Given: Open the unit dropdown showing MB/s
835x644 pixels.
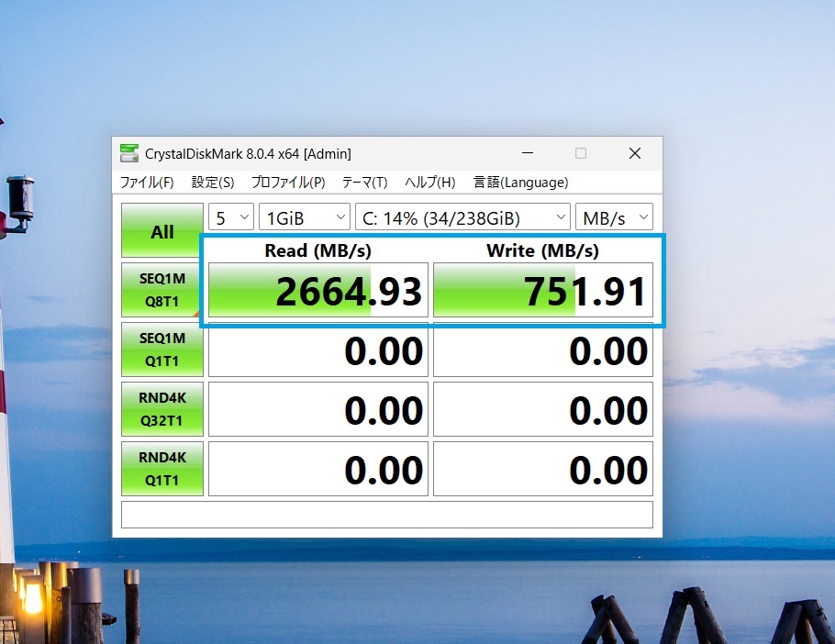Looking at the screenshot, I should [x=614, y=217].
